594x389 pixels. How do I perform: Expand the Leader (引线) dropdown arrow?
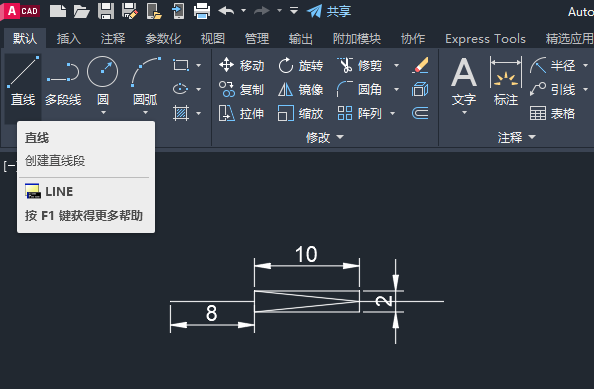coord(585,89)
